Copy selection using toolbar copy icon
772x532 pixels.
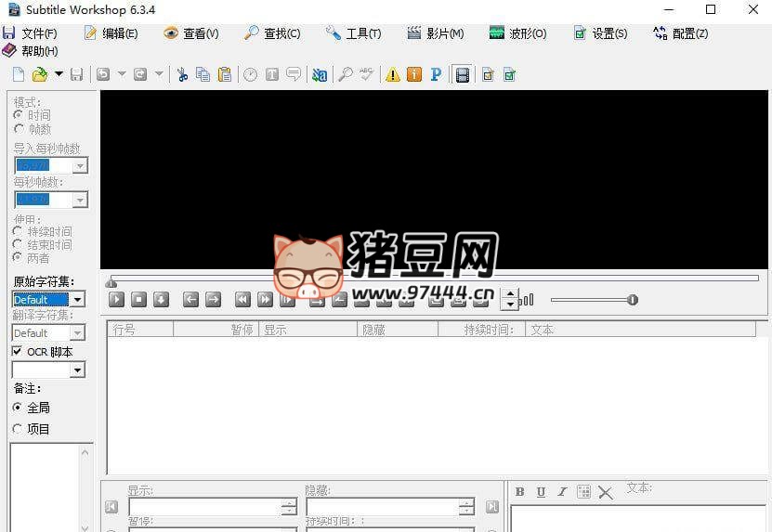point(203,75)
